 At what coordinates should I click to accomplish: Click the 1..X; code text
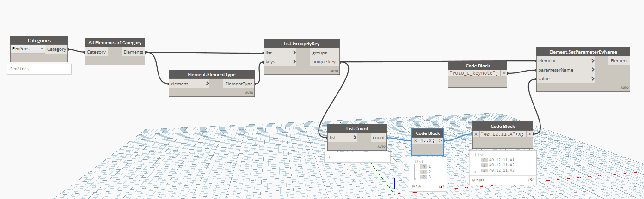click(x=428, y=141)
